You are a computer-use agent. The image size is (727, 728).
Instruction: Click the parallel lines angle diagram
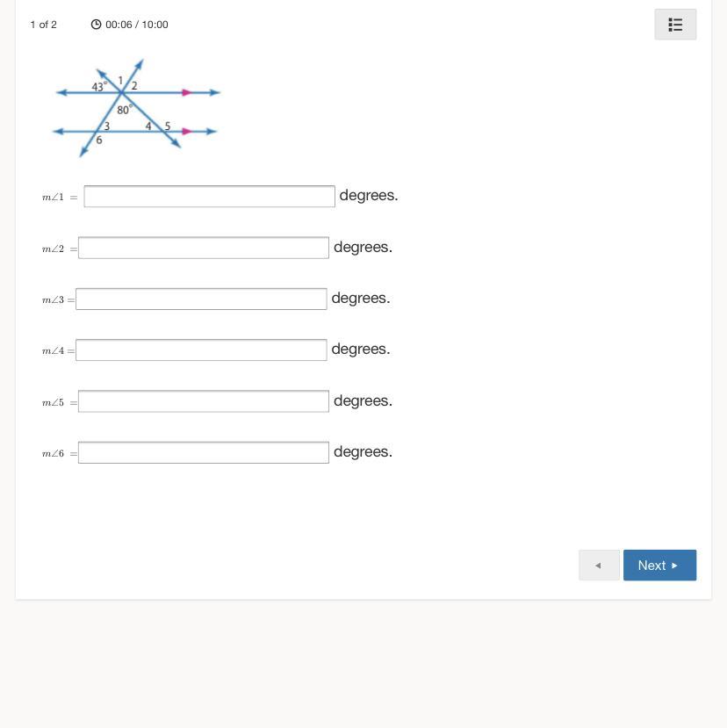click(x=136, y=109)
